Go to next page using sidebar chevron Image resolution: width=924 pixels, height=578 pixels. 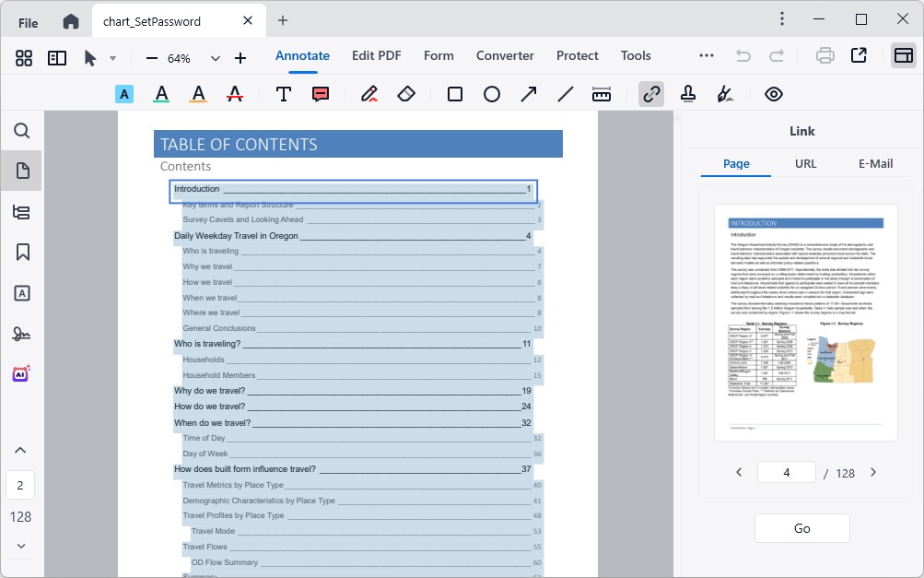coord(20,545)
